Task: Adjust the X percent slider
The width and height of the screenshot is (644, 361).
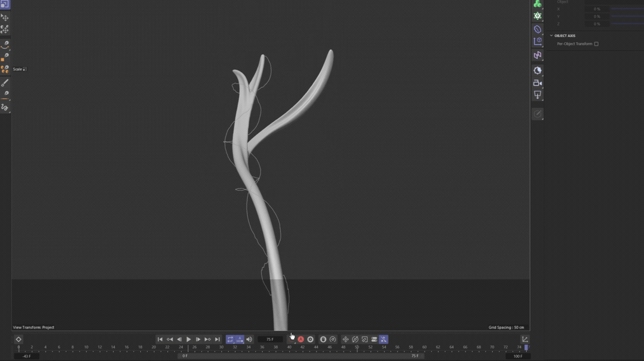Action: pyautogui.click(x=627, y=8)
